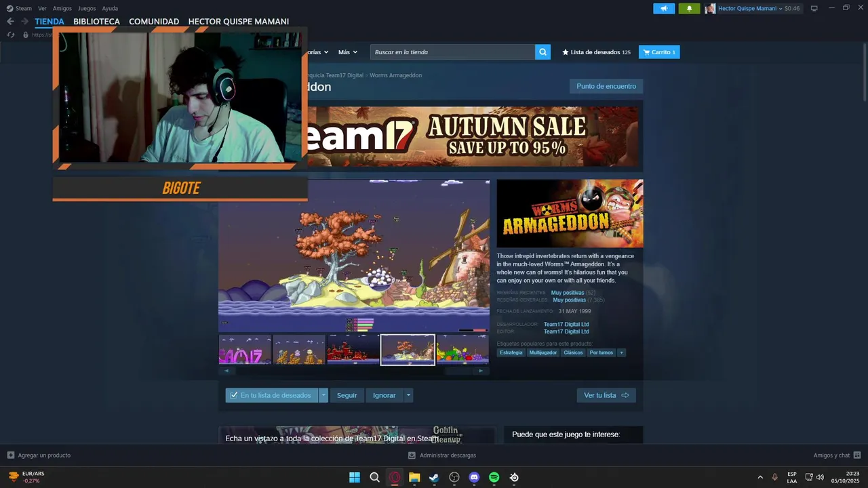Image resolution: width=868 pixels, height=488 pixels.
Task: Click the download icon beside Administrar descargas
Action: click(x=412, y=455)
